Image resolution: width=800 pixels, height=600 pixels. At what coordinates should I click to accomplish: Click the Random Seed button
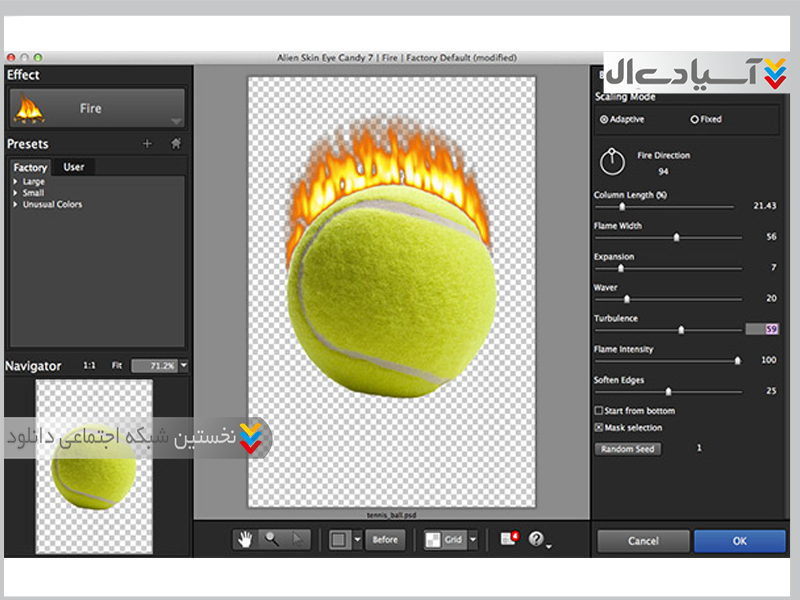tap(627, 449)
